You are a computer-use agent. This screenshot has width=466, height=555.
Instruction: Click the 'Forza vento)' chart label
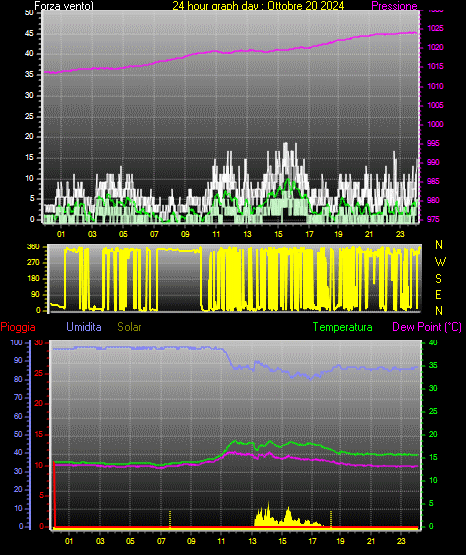64,6
